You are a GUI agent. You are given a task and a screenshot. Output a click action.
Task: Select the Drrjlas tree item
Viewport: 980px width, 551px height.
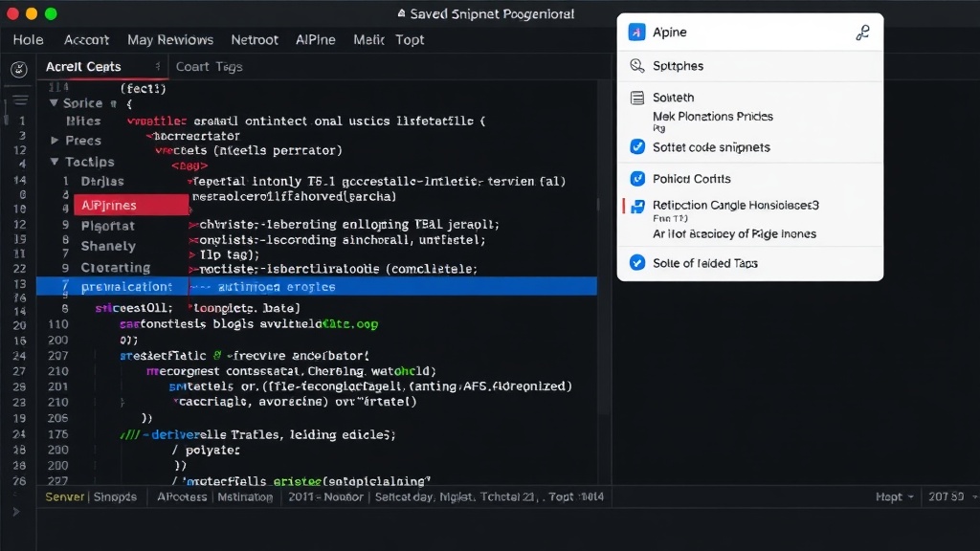(102, 181)
